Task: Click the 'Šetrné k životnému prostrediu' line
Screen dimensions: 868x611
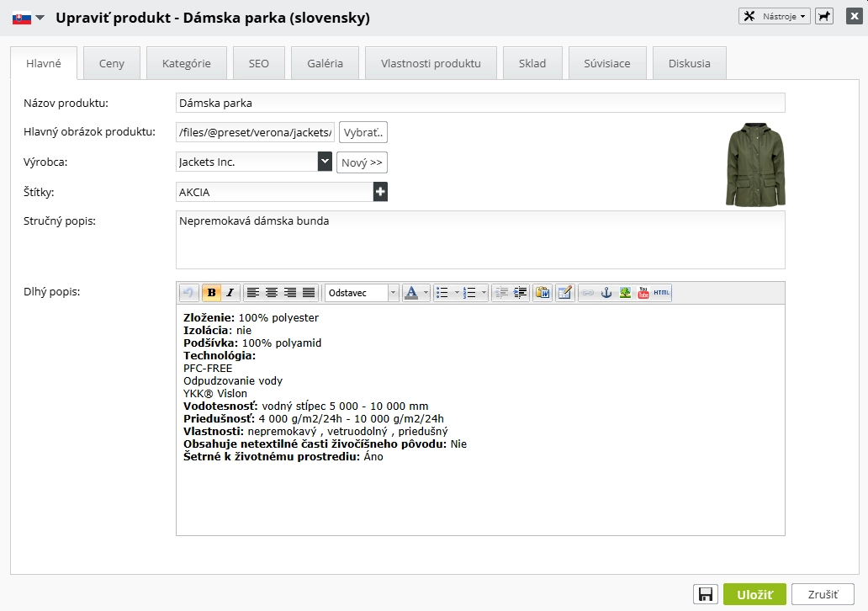Action: coord(283,457)
